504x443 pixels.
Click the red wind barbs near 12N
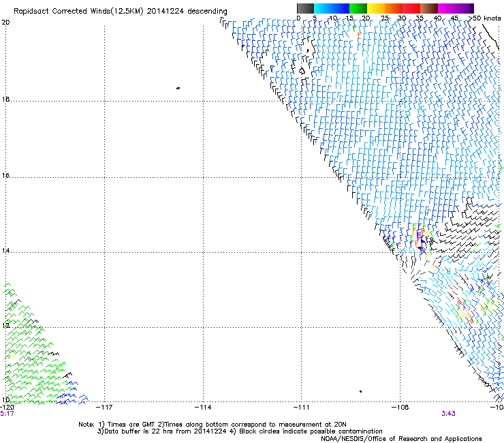(x=471, y=320)
